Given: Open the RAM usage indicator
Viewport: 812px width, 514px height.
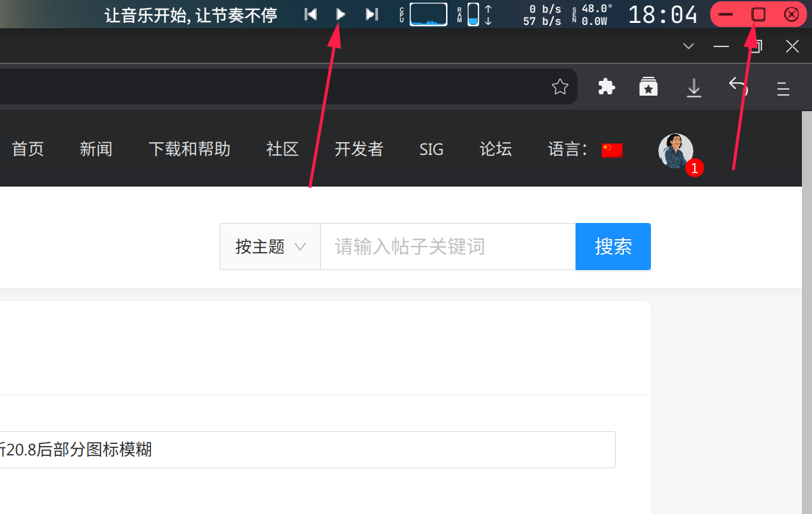Looking at the screenshot, I should point(473,14).
